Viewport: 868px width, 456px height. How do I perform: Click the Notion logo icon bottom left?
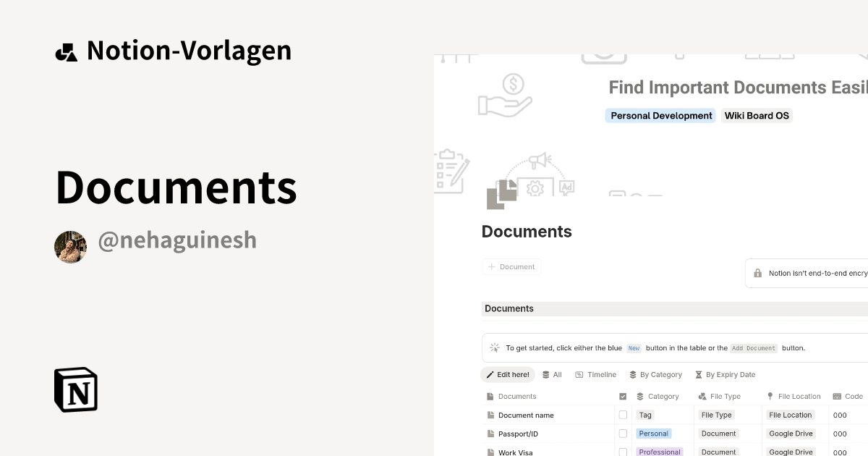[x=75, y=389]
